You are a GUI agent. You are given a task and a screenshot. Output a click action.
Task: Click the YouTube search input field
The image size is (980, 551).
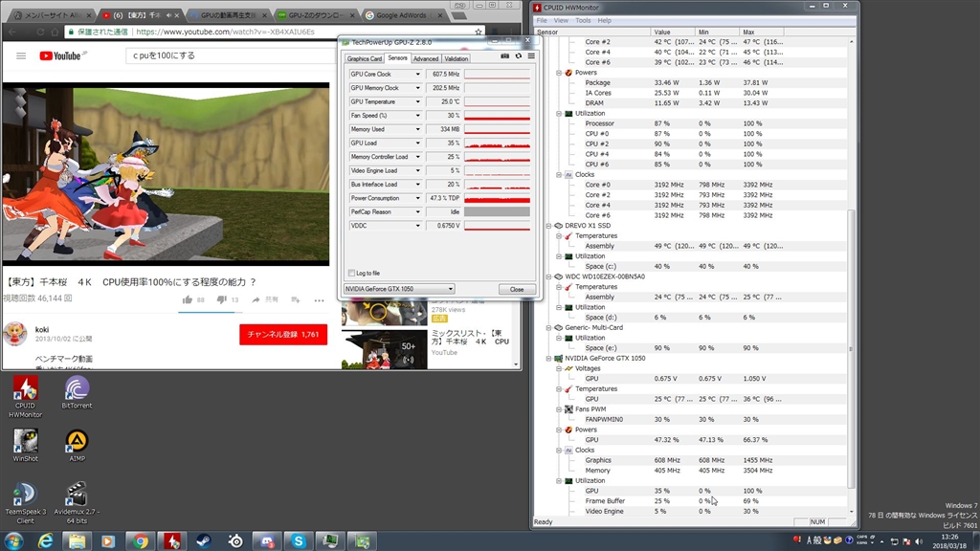(x=232, y=55)
